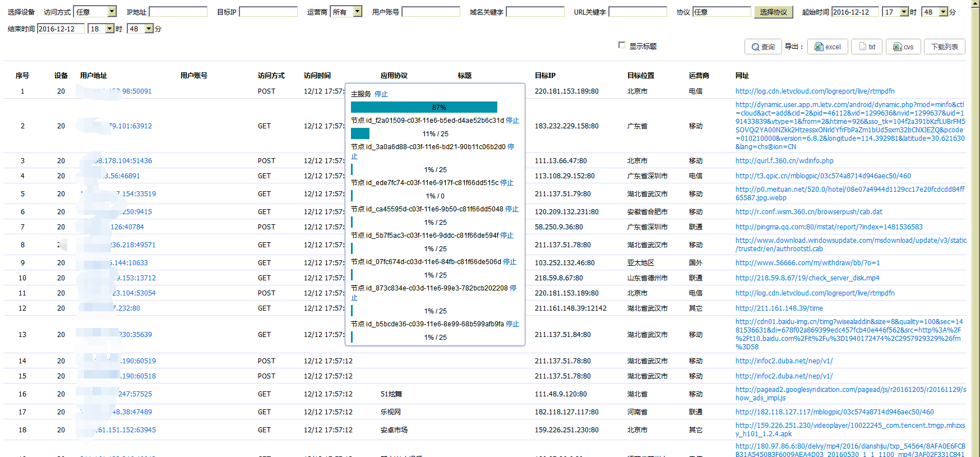
Task: Open the qurl.f.360.cn/wdinfo.php link
Action: 784,161
